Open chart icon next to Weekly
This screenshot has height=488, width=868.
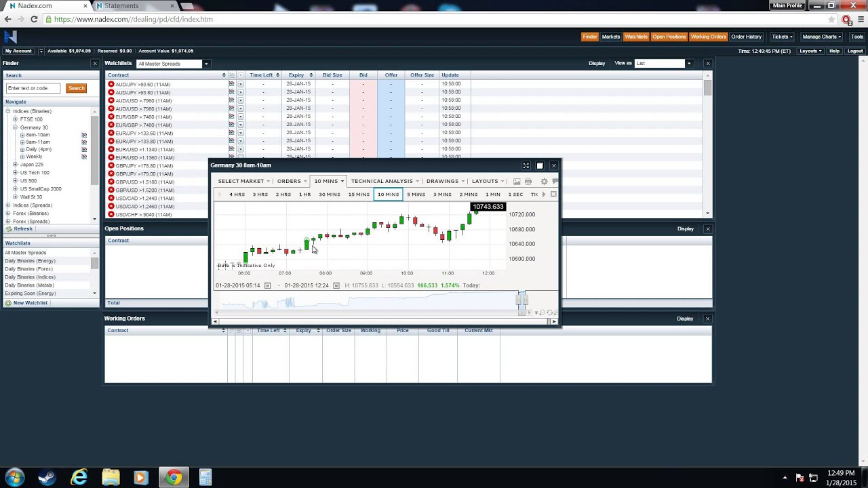84,157
